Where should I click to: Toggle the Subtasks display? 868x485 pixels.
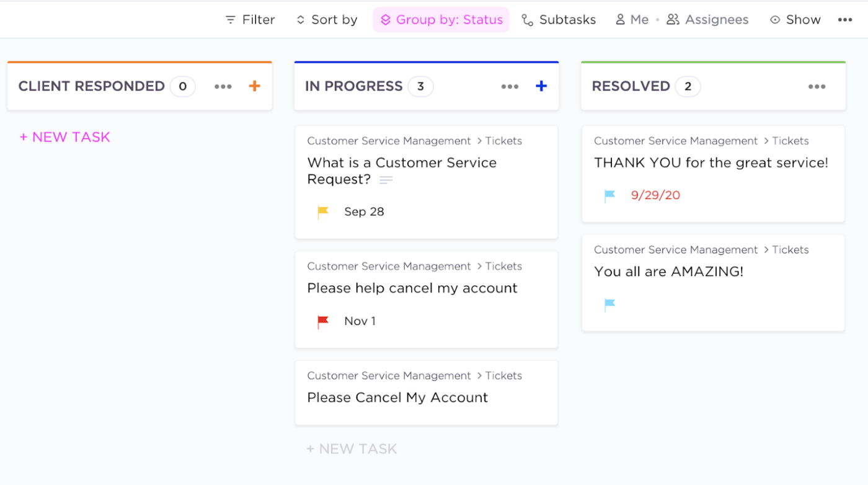[x=558, y=19]
